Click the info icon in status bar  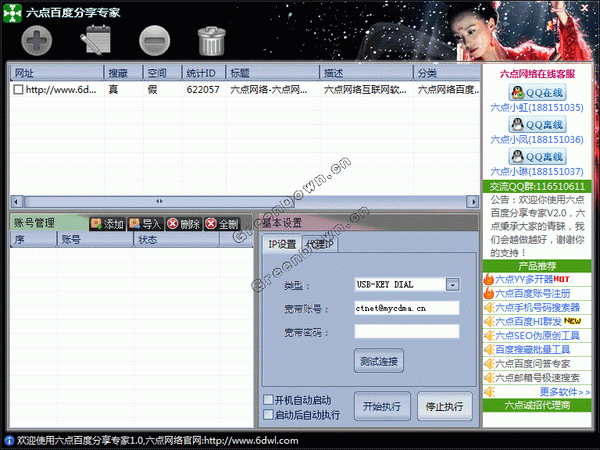(x=9, y=441)
